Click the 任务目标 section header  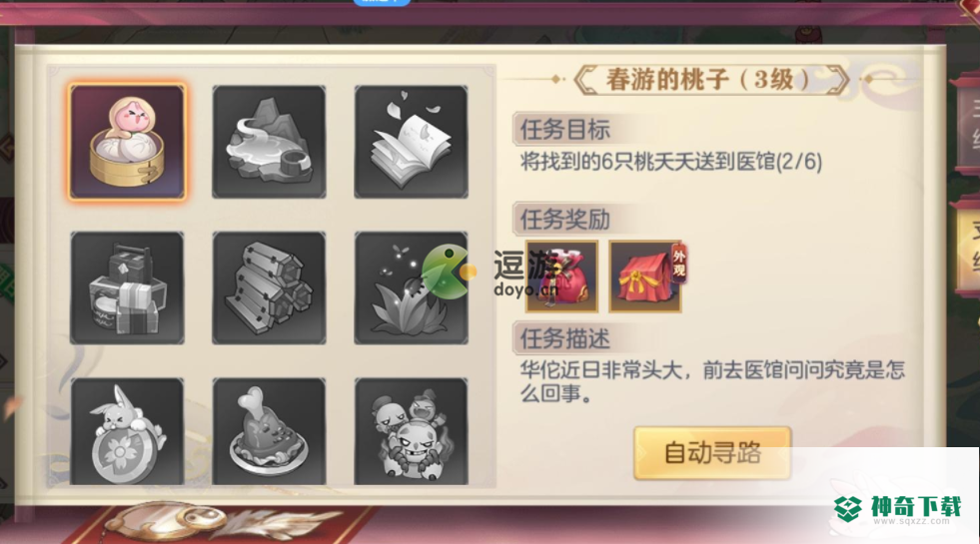tap(565, 130)
